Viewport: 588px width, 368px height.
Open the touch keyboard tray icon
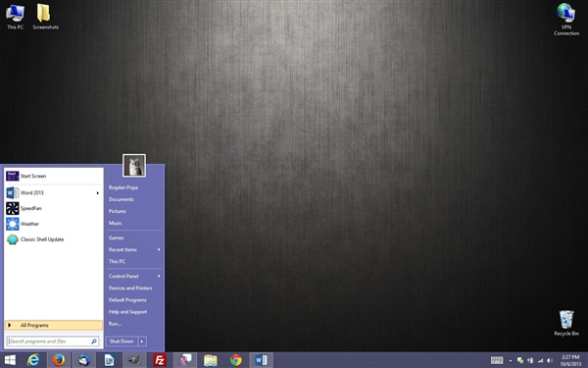pos(497,360)
